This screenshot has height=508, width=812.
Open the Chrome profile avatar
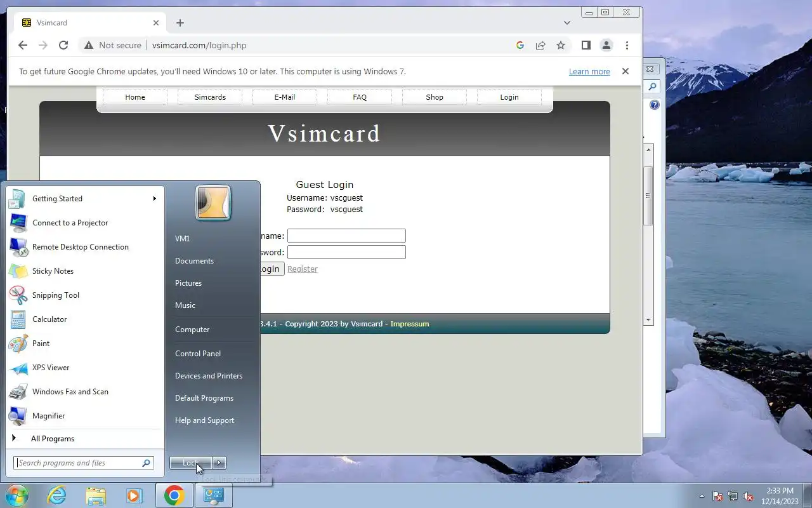pos(606,45)
